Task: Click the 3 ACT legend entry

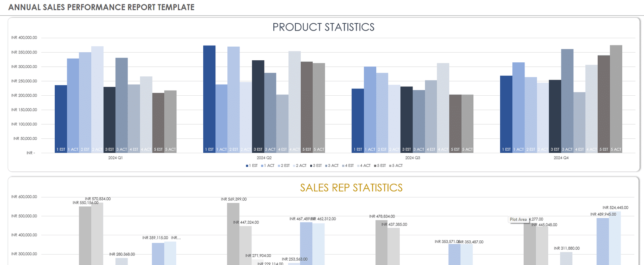Action: click(x=333, y=166)
